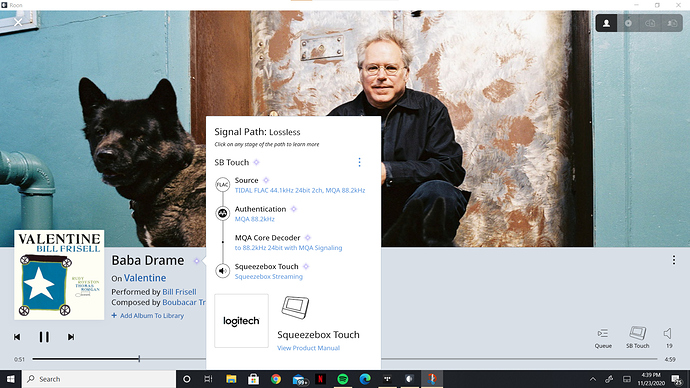Select the artist photo view button

tap(606, 23)
